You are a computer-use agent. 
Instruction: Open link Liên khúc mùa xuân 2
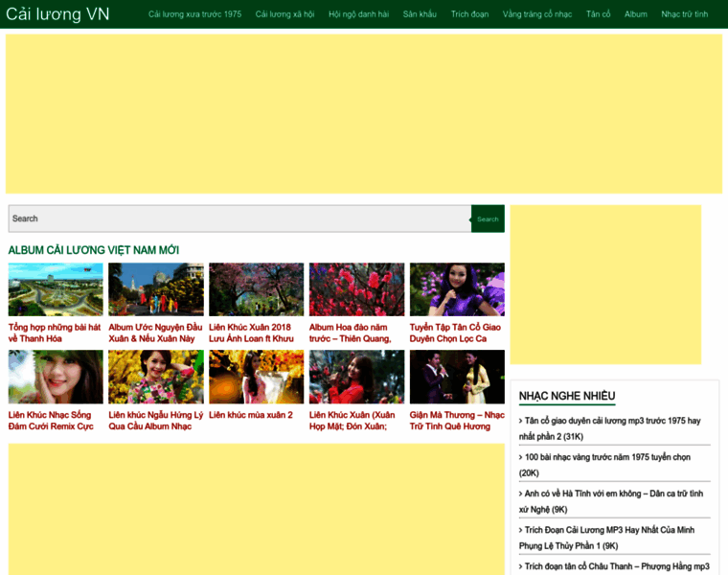251,415
